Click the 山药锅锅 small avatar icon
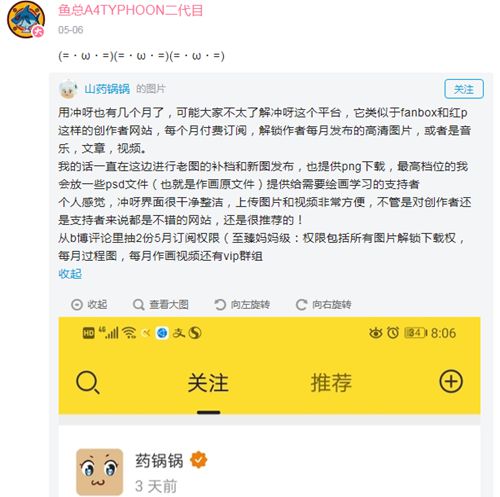This screenshot has height=497, width=500. (x=68, y=89)
